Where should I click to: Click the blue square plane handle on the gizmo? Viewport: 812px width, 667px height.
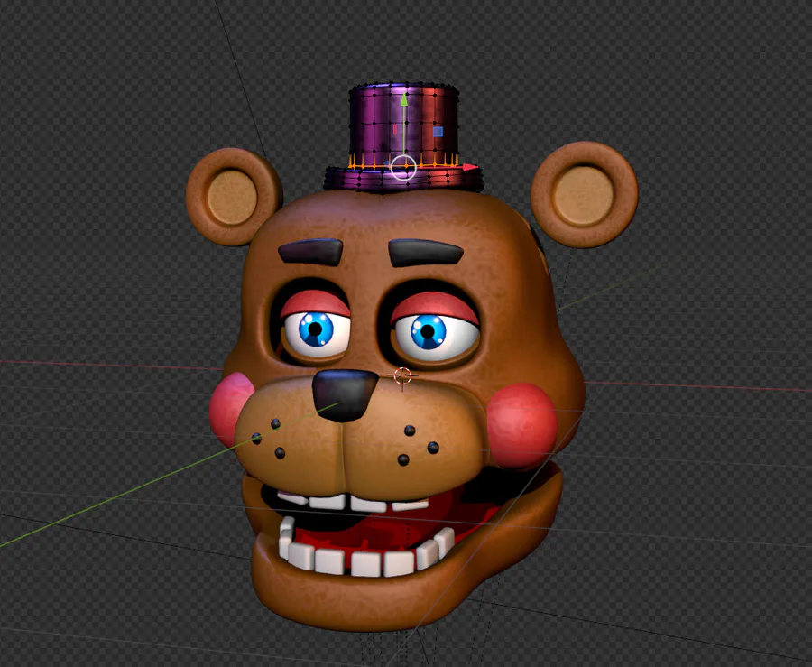click(438, 132)
